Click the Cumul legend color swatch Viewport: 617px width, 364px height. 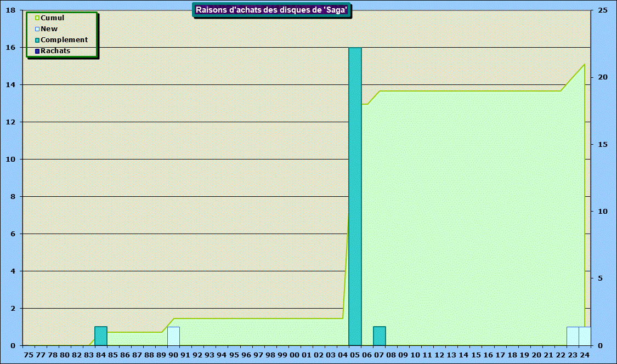tap(37, 18)
